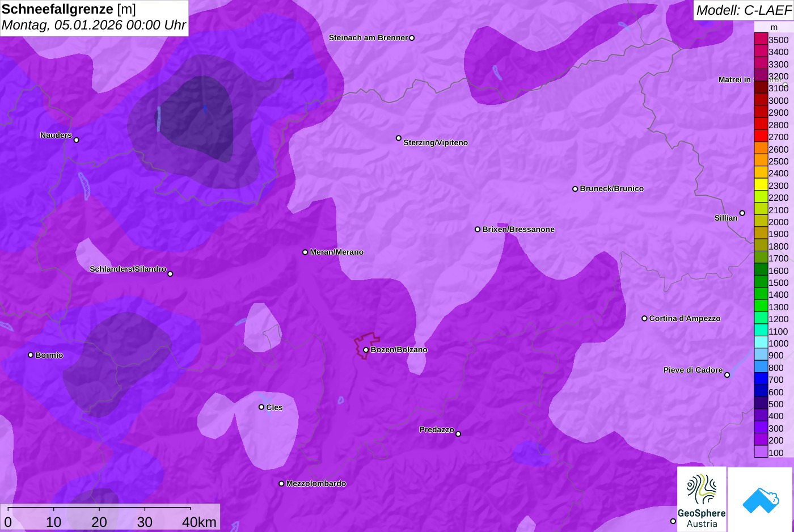Click the Sterzing/Vipiteno marker dot
This screenshot has height=532, width=794.
point(399,138)
